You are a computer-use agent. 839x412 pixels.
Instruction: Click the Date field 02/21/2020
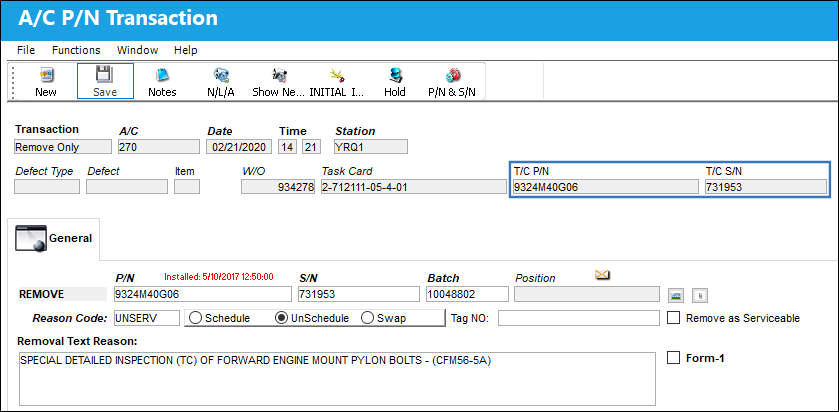239,147
